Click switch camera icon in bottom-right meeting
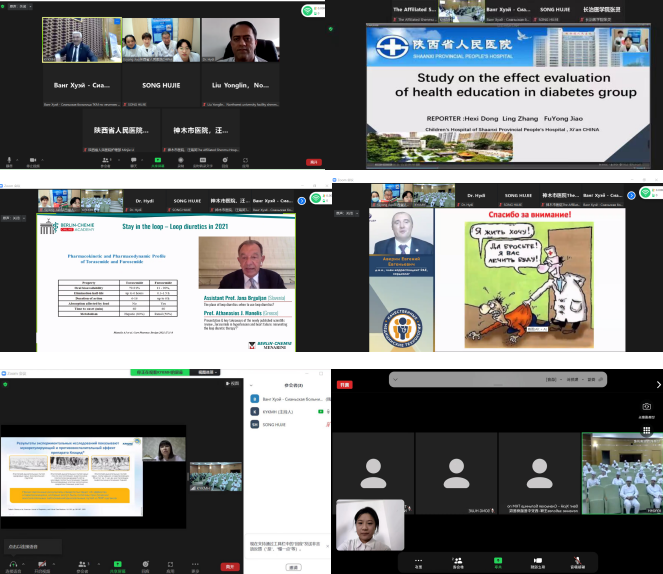 [647, 406]
